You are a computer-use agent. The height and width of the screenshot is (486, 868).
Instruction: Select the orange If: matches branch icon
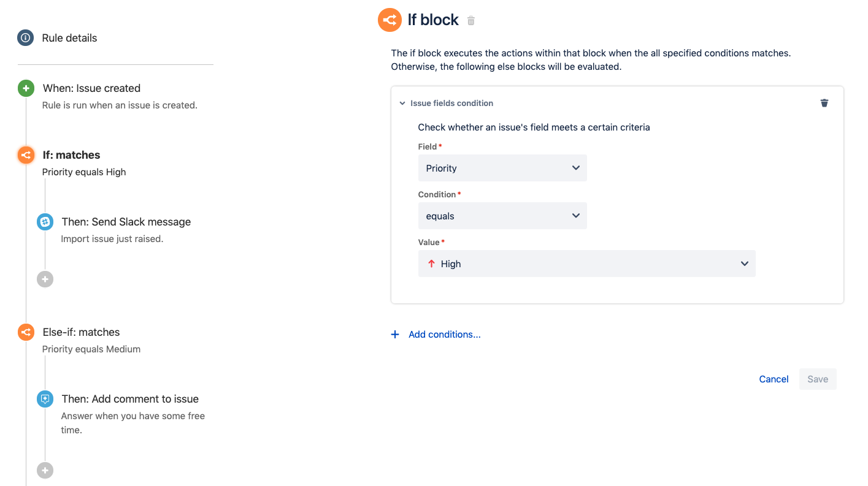[26, 155]
